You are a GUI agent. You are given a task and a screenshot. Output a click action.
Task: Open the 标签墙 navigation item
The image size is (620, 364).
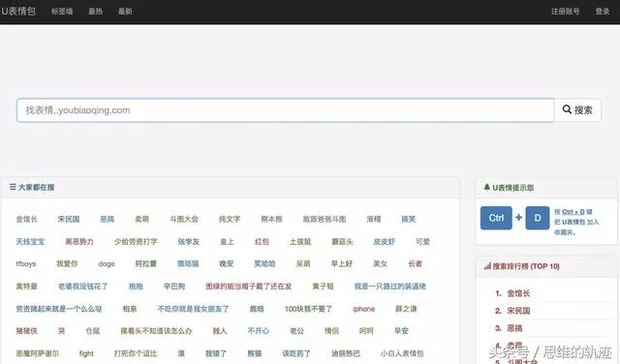[x=62, y=12]
